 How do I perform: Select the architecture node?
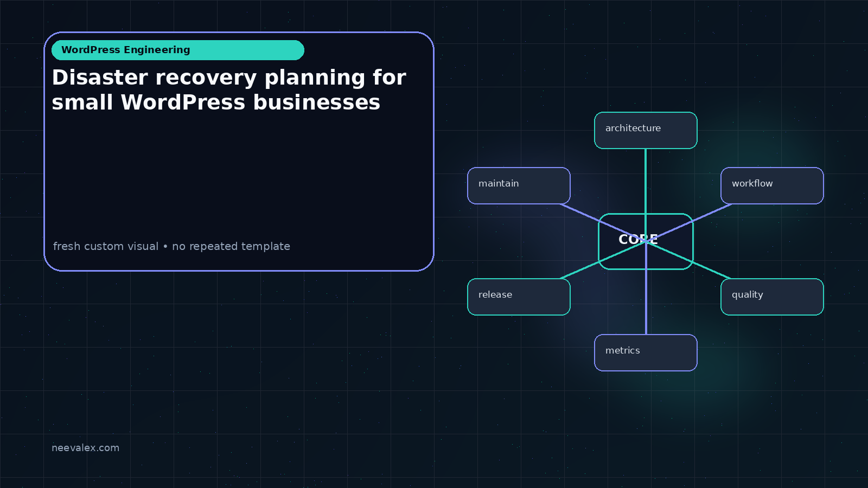[x=646, y=130]
